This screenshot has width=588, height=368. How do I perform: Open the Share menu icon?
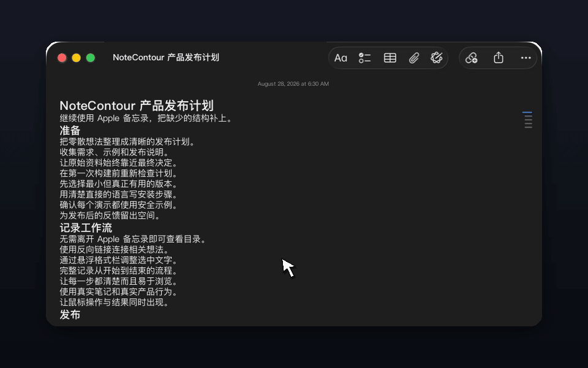[x=499, y=58]
